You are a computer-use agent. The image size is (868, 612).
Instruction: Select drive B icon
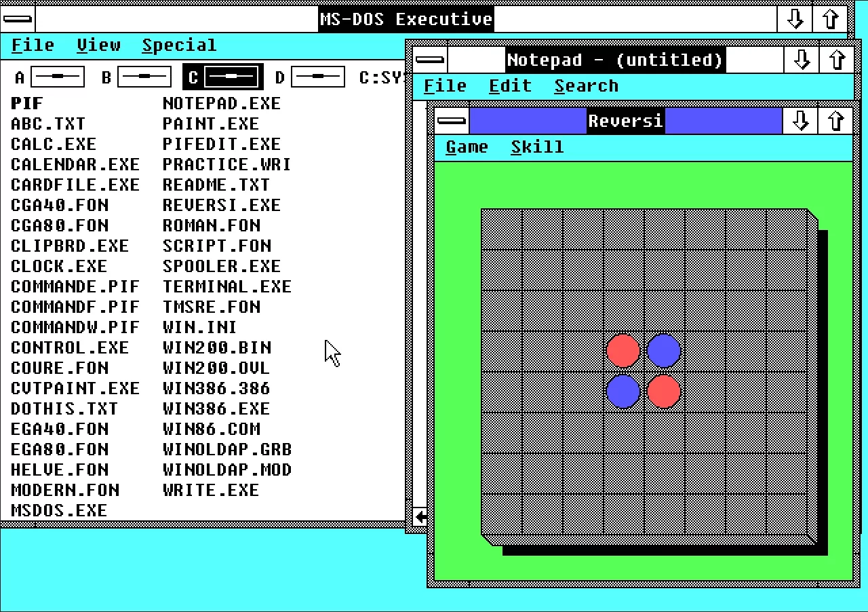(x=136, y=77)
